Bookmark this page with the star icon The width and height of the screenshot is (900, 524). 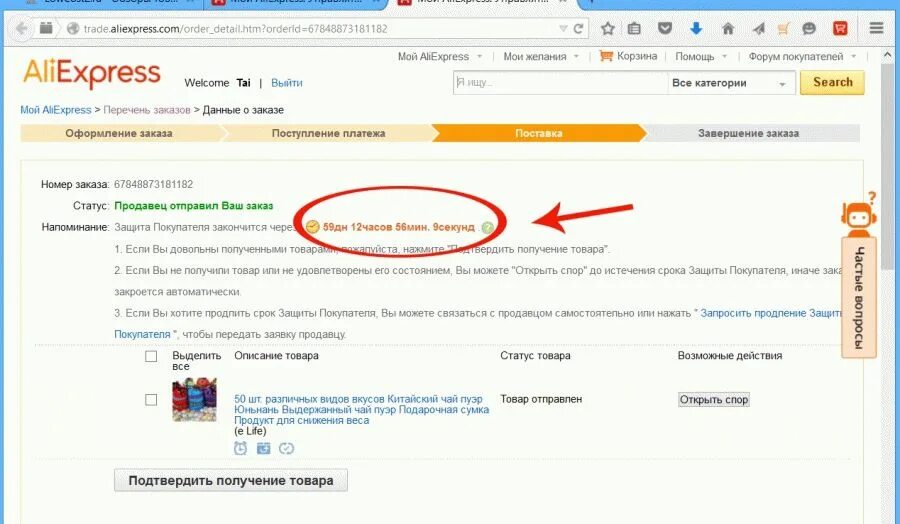click(x=608, y=28)
